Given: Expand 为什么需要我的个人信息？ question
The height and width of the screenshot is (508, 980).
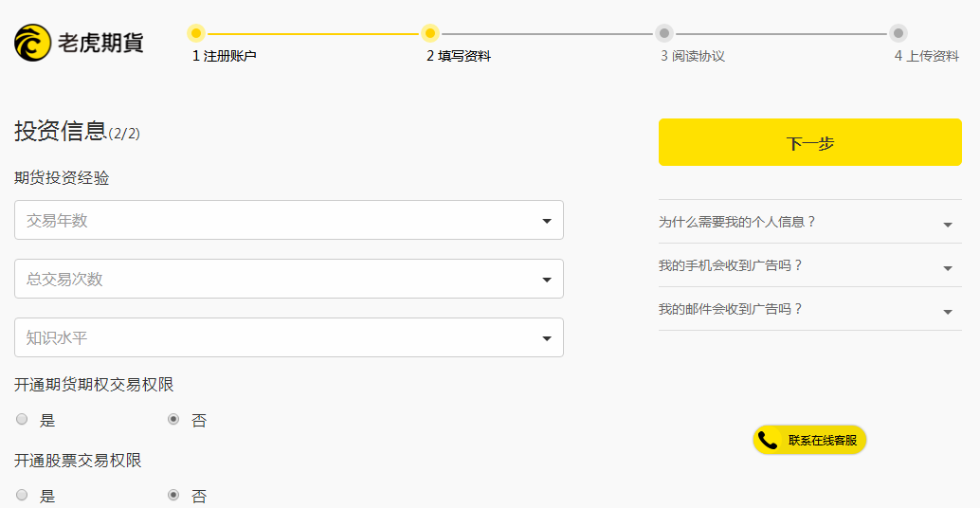Looking at the screenshot, I should pyautogui.click(x=810, y=222).
